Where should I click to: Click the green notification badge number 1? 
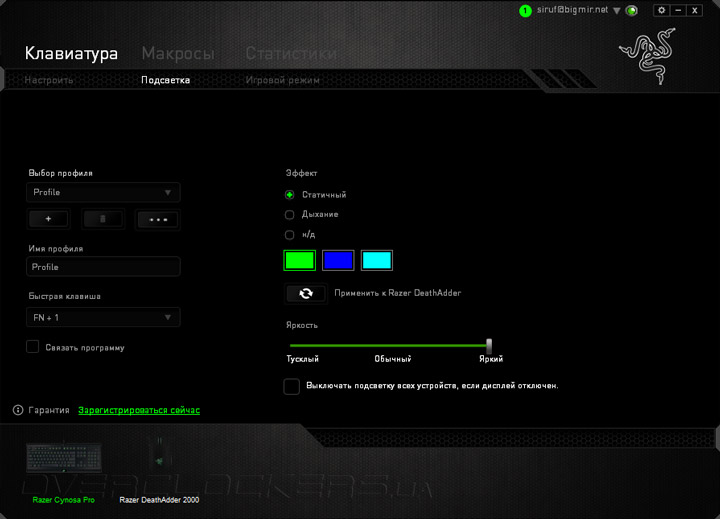coord(525,11)
